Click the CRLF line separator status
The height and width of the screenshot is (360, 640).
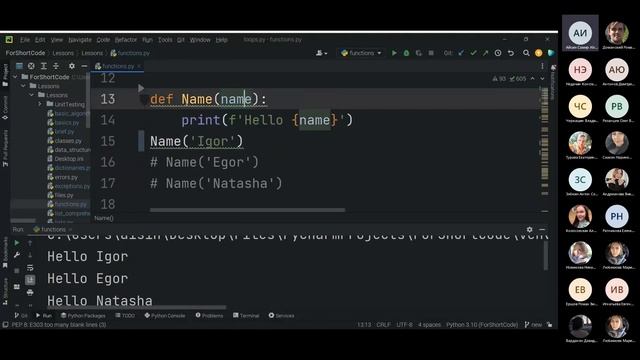pyautogui.click(x=383, y=325)
